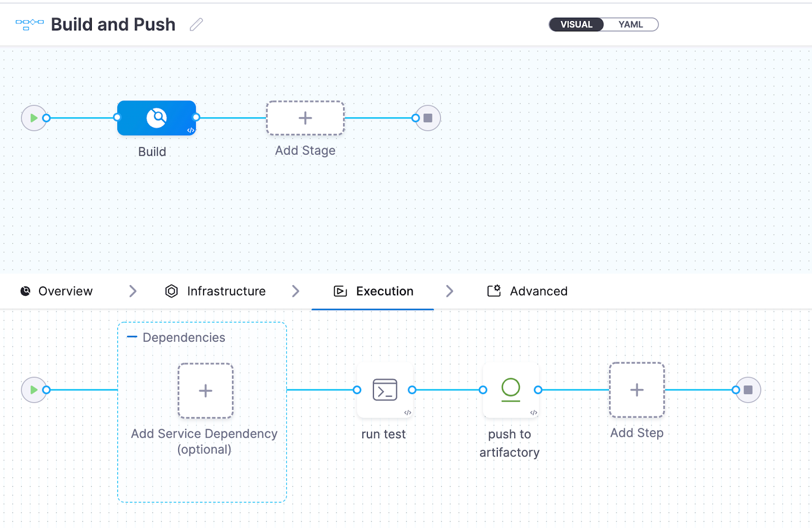The width and height of the screenshot is (812, 528).
Task: Select the Build stage node
Action: tap(156, 118)
